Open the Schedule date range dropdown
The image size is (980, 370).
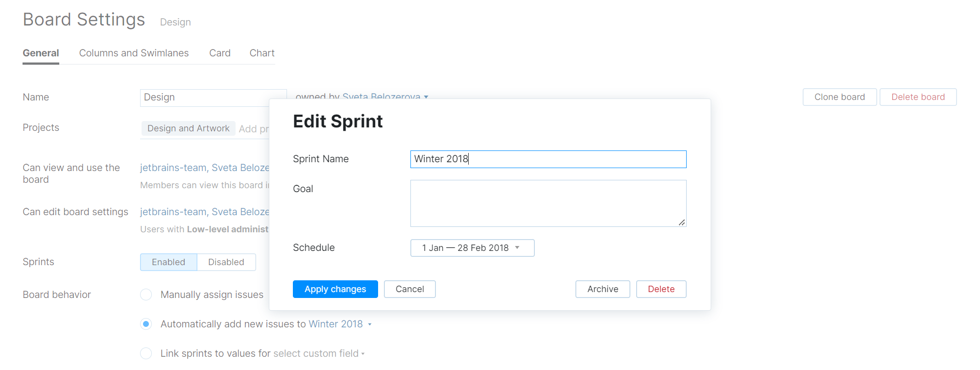pyautogui.click(x=472, y=248)
